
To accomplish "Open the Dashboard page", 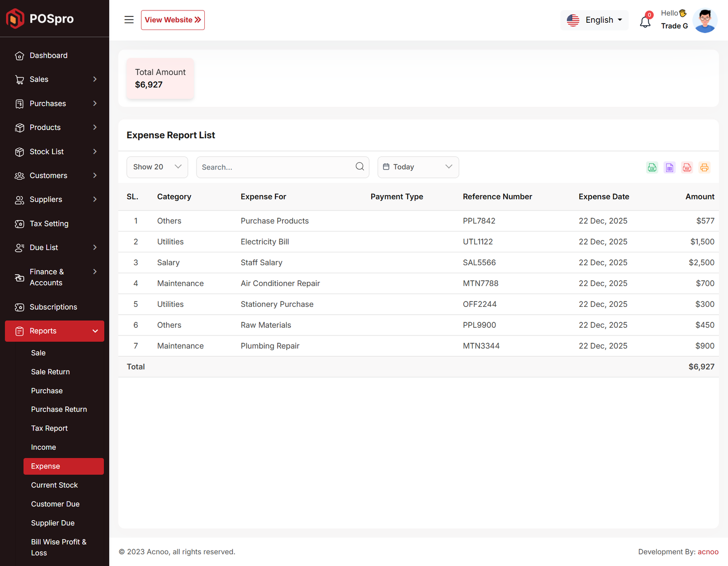I will pos(48,55).
